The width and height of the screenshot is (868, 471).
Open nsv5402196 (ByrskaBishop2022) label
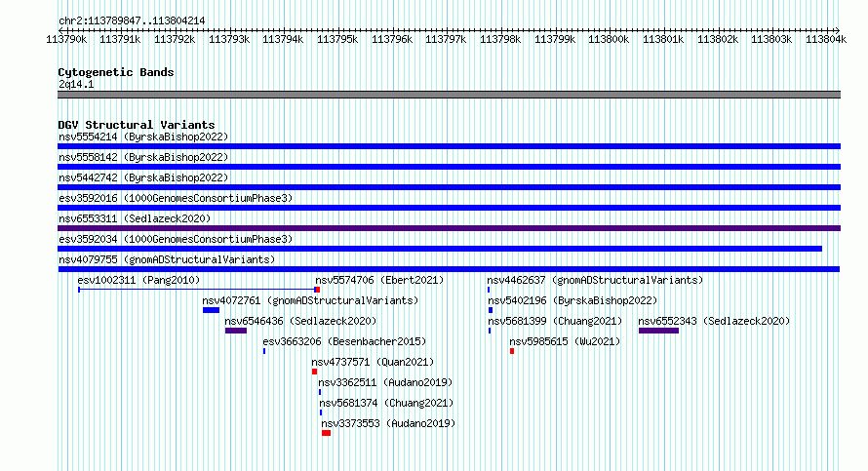coord(572,300)
